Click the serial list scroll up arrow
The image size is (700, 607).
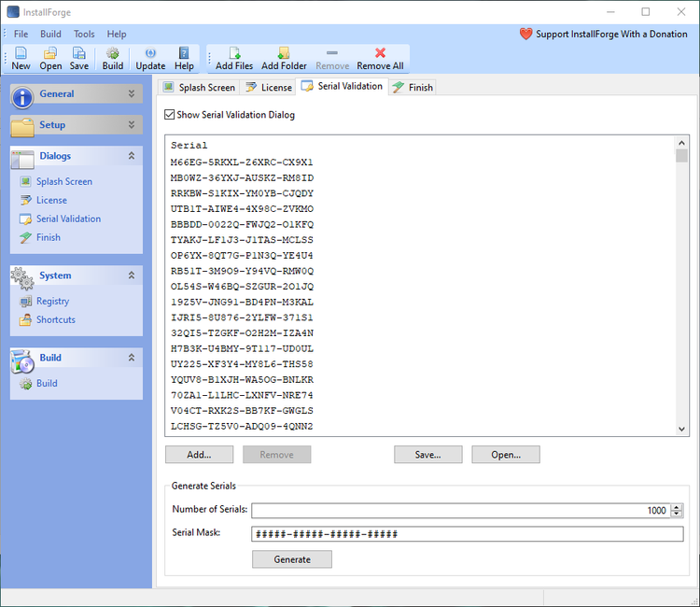click(681, 143)
